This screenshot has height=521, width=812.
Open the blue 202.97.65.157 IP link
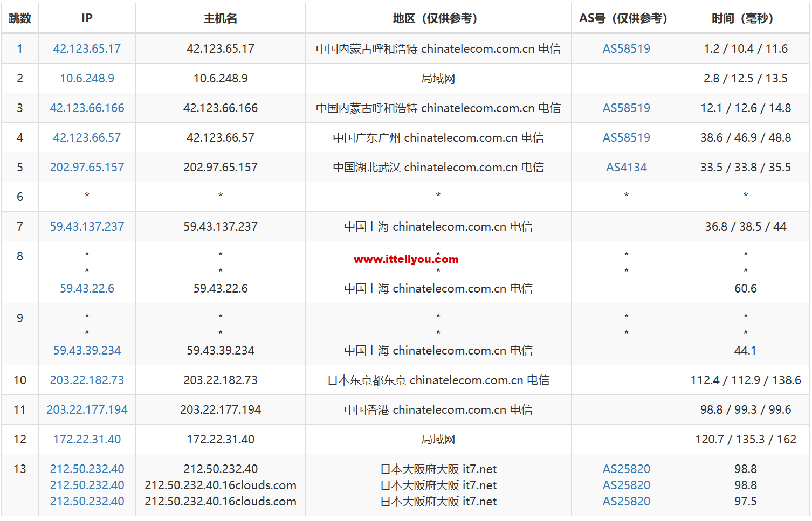pyautogui.click(x=87, y=167)
